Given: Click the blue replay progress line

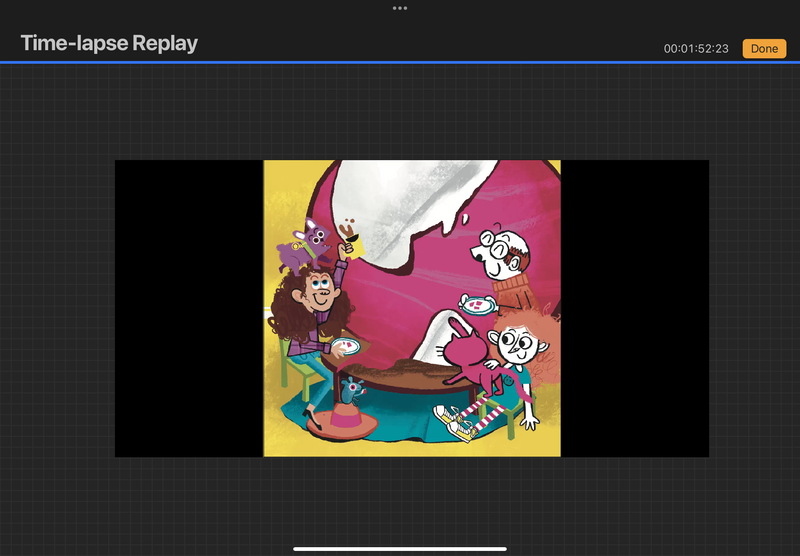Looking at the screenshot, I should pyautogui.click(x=400, y=62).
